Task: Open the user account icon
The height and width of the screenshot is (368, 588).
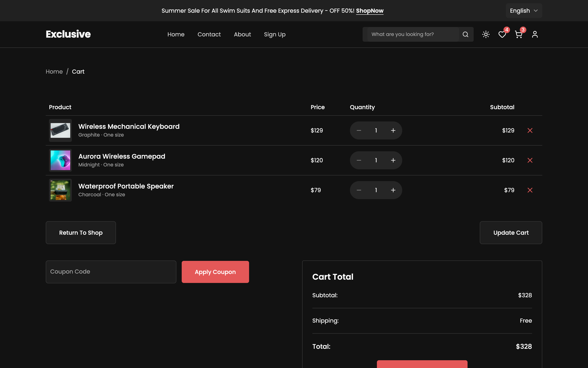Action: [535, 34]
